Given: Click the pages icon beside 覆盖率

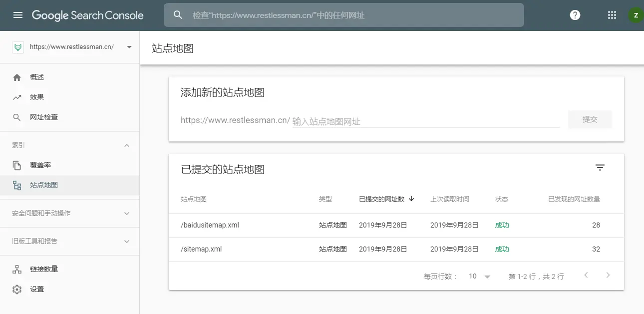Looking at the screenshot, I should click(x=17, y=165).
